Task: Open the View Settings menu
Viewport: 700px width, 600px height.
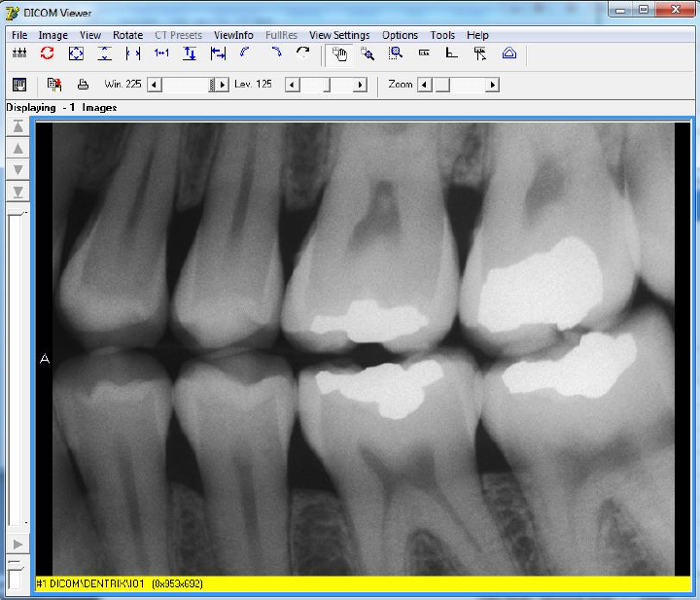Action: pos(339,35)
